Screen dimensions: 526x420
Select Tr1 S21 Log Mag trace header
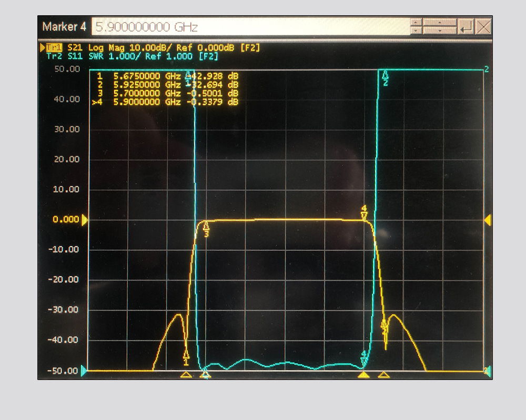point(164,48)
